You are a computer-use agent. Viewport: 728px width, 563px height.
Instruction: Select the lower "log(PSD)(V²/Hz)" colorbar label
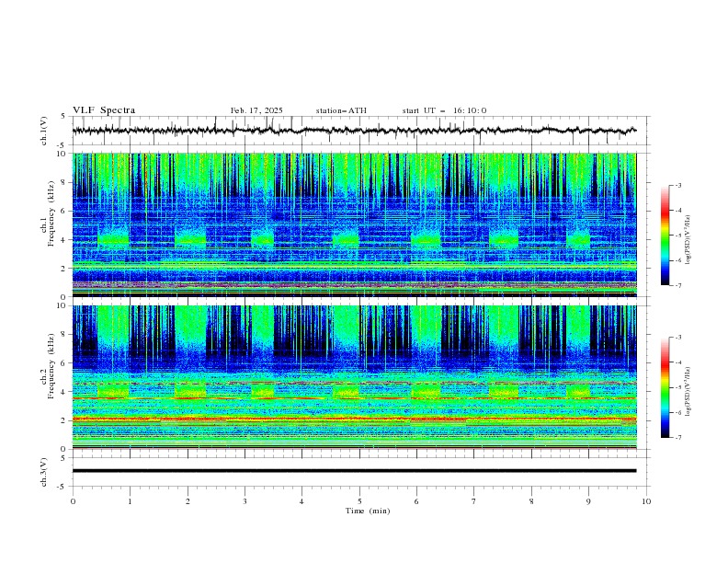[688, 391]
